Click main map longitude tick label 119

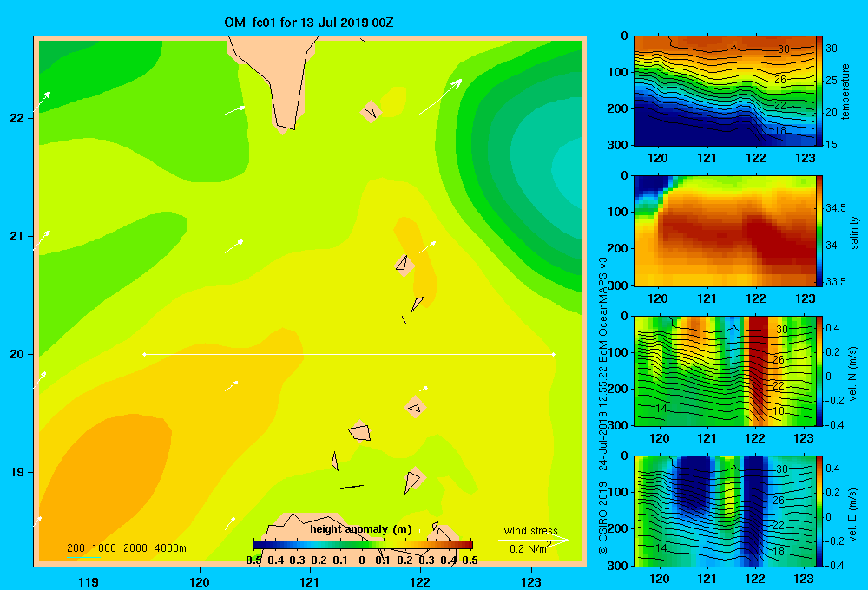89,582
